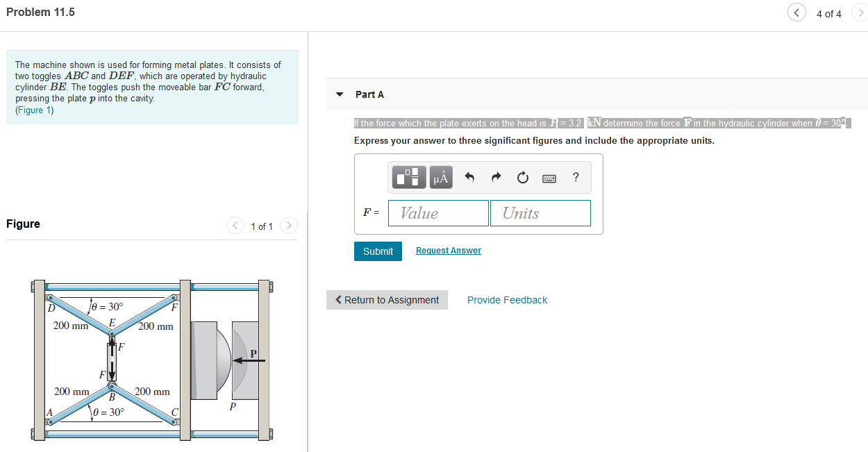Click the Request Answer link
Screen dimensions: 868x452
click(x=448, y=250)
